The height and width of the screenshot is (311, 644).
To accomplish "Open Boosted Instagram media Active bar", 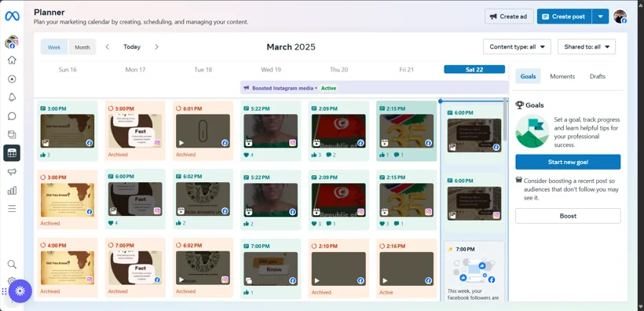I will click(374, 88).
